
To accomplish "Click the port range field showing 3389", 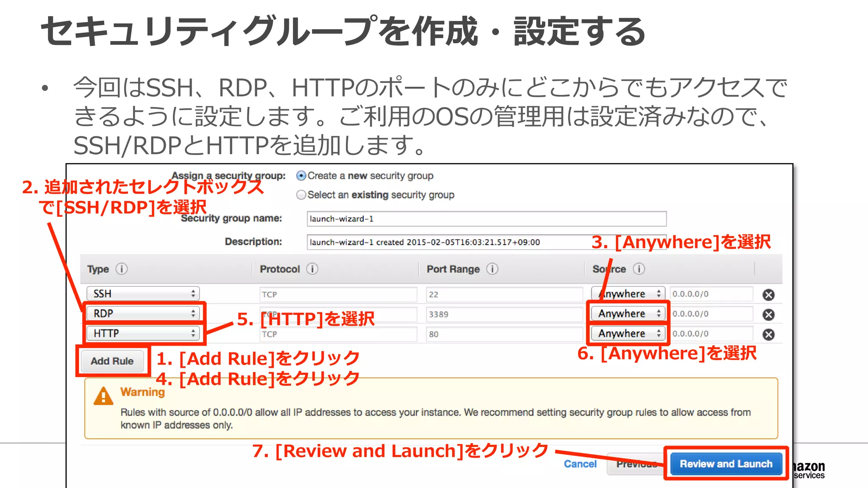I will pos(504,314).
